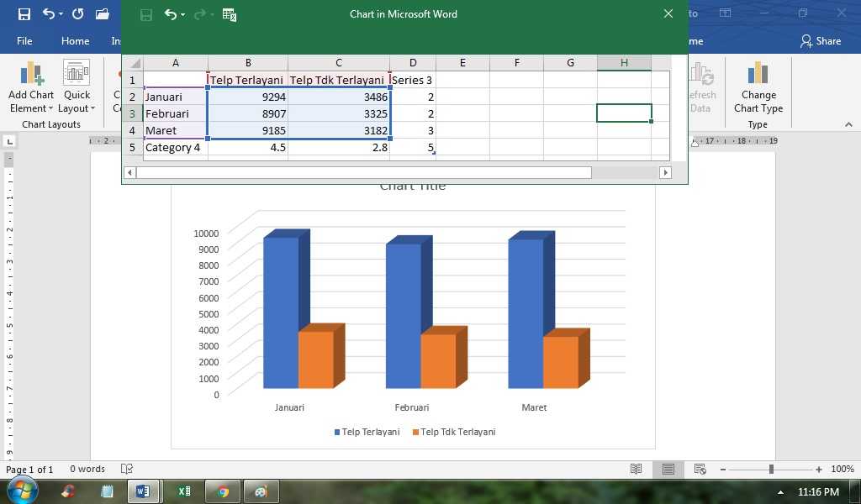
Task: Click Change Chart Type button
Action: pos(758,87)
